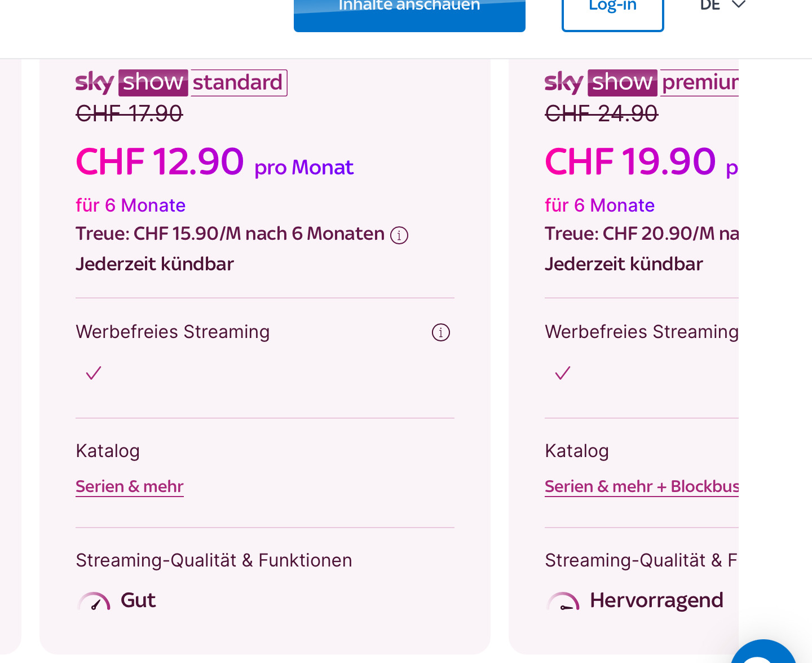Click the Sky Show Standard logo

pyautogui.click(x=181, y=83)
